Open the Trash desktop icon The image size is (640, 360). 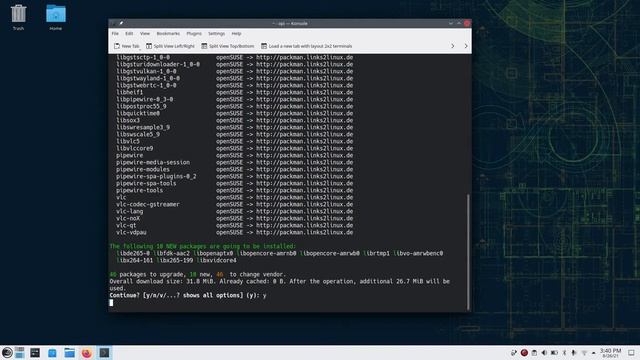click(18, 17)
